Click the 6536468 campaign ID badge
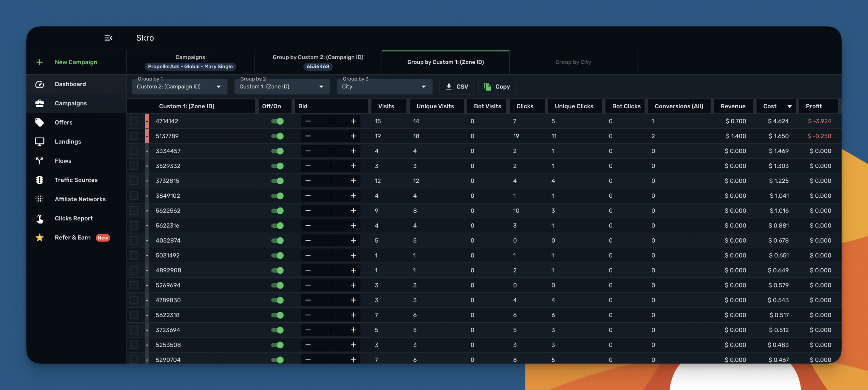Viewport: 868px width, 390px height. coord(318,67)
